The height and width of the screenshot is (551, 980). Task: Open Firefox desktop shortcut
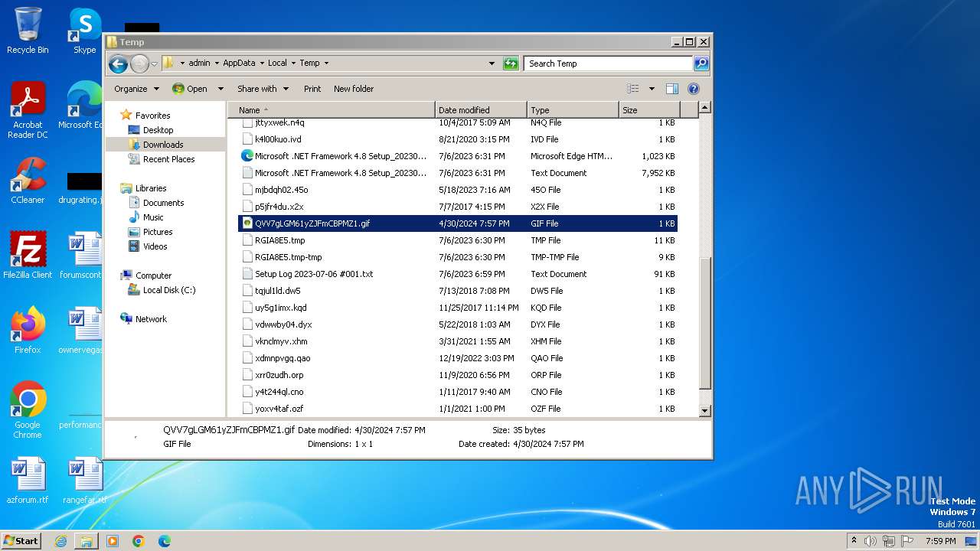click(x=28, y=330)
